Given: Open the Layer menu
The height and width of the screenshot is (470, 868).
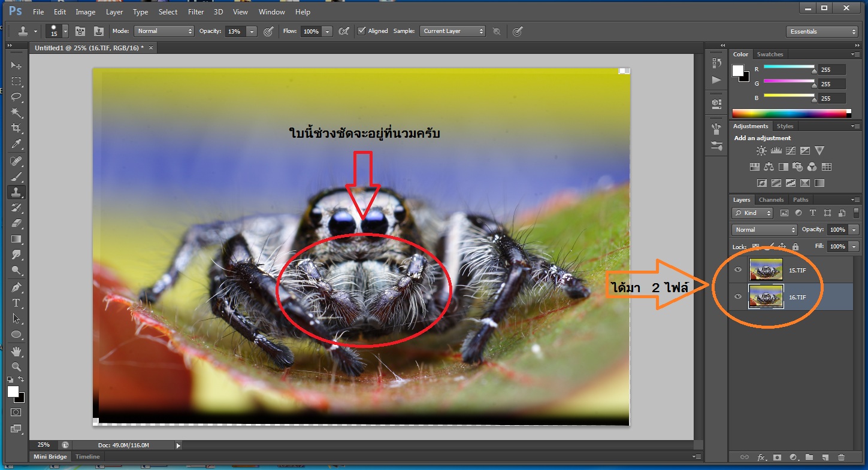Looking at the screenshot, I should click(114, 12).
